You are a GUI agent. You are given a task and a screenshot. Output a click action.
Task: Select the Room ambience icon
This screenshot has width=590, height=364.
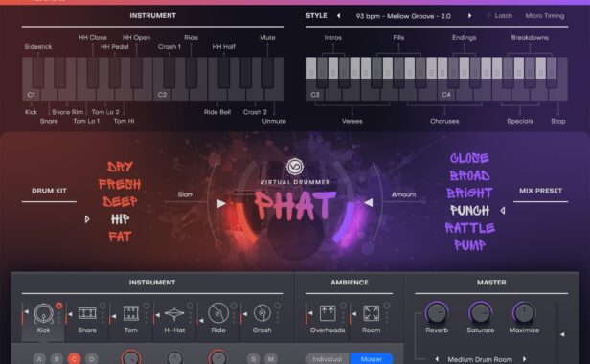[x=371, y=313]
